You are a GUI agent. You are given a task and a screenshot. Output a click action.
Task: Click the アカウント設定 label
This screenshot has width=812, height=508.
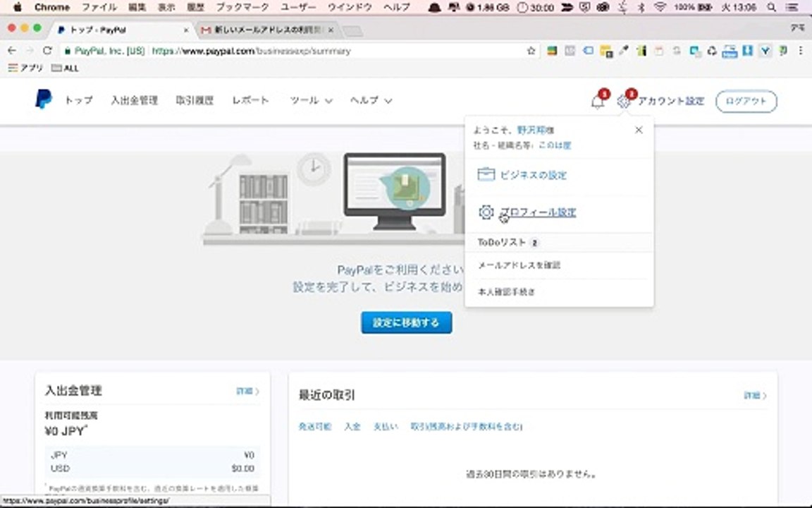(x=671, y=101)
